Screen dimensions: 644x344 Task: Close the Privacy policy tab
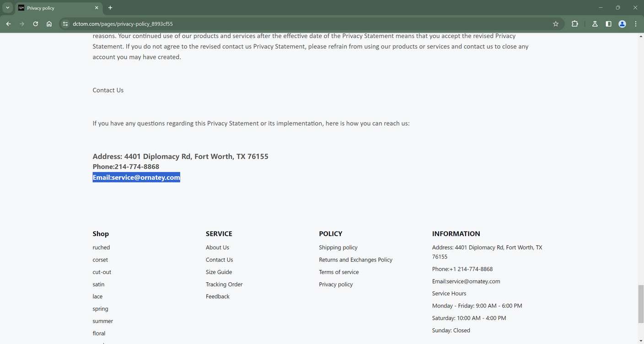(97, 8)
